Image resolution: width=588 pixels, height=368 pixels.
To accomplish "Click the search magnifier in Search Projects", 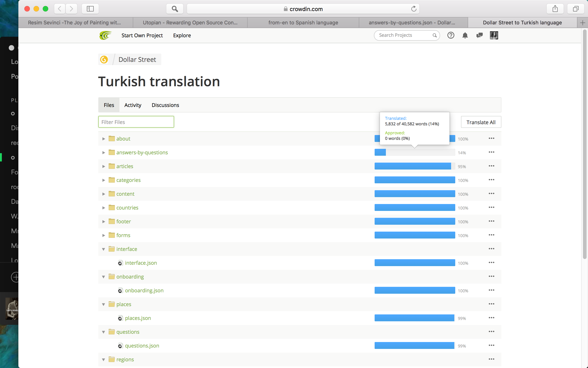I will pyautogui.click(x=434, y=35).
